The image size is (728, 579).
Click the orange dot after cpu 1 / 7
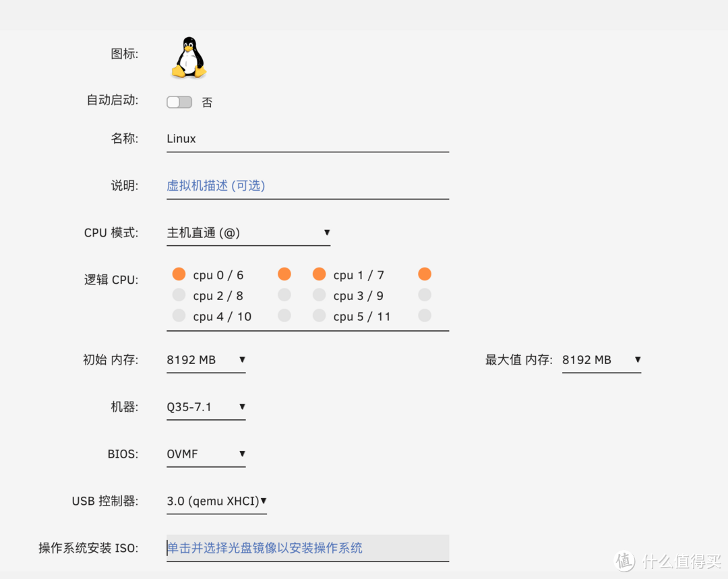pos(424,274)
